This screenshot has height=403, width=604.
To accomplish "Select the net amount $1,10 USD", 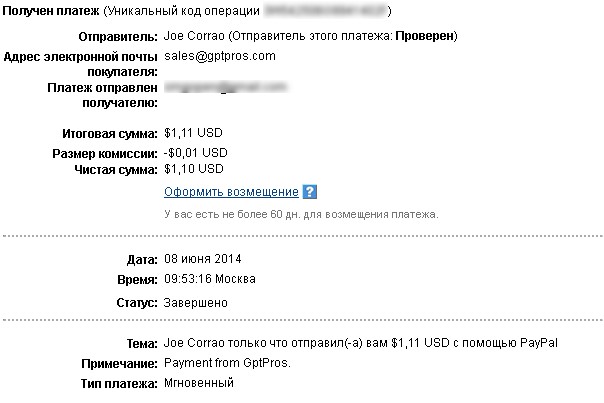I will (x=193, y=169).
